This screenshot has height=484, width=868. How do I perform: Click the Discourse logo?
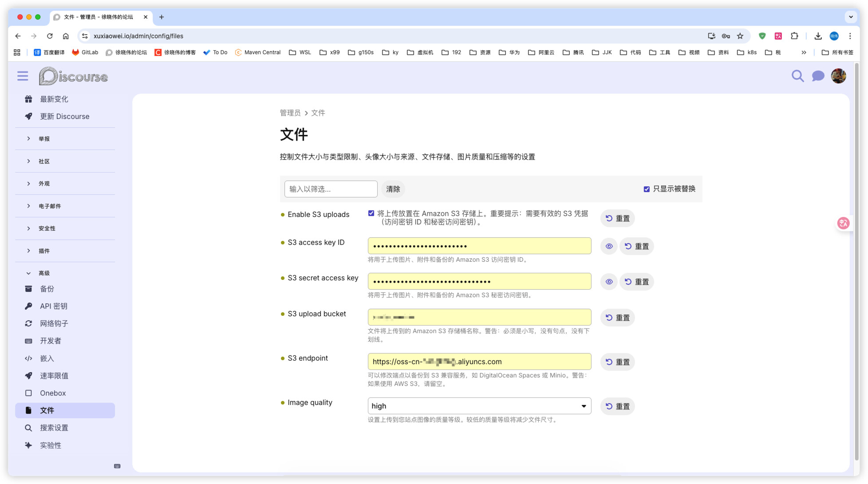[x=74, y=76]
